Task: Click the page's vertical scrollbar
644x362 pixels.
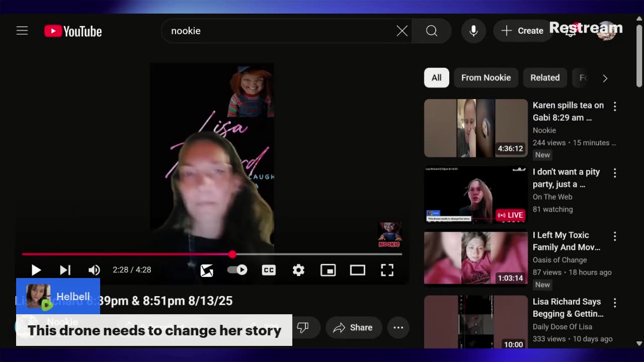Action: tap(639, 55)
